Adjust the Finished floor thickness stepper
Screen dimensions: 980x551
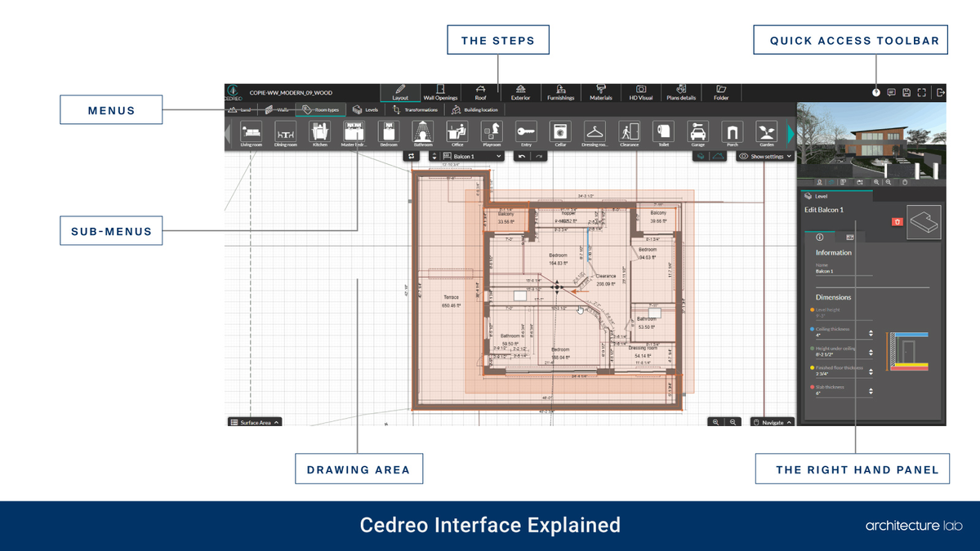(871, 373)
